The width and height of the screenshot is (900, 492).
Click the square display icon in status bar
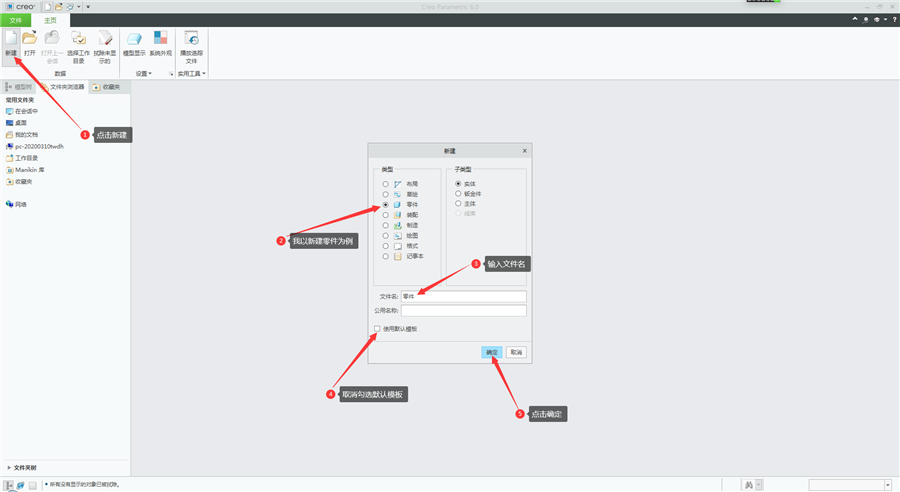click(33, 485)
